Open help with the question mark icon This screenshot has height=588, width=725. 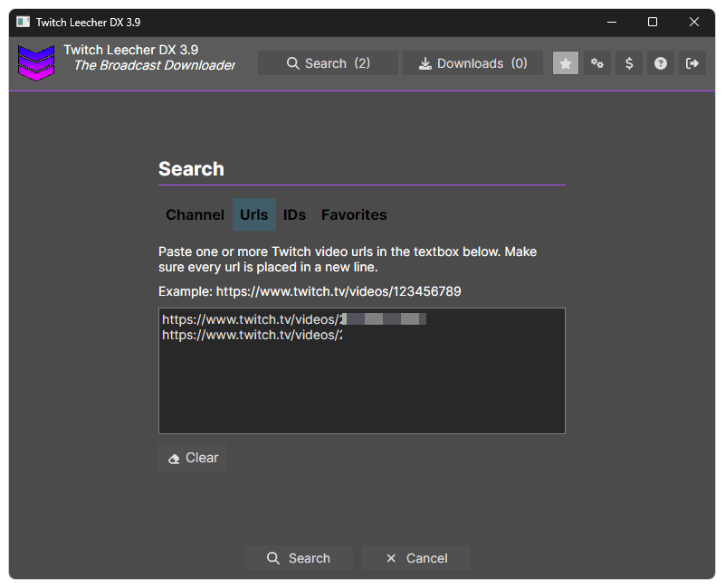(x=660, y=62)
